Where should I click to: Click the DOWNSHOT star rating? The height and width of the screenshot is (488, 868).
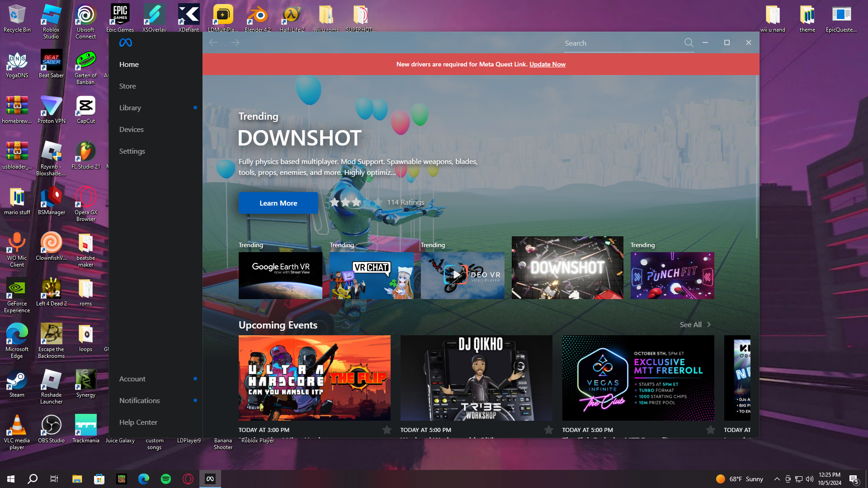356,202
